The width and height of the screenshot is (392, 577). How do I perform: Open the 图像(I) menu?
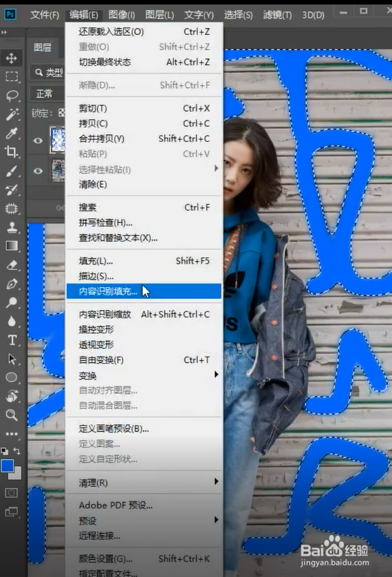[x=122, y=14]
